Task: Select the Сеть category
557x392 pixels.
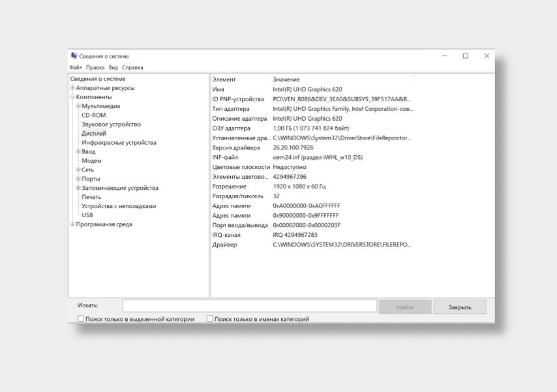Action: click(88, 170)
